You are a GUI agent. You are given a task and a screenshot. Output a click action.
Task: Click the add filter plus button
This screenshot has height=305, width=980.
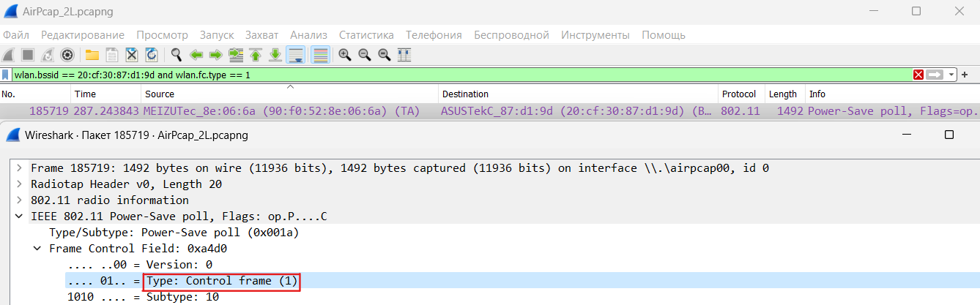(965, 75)
